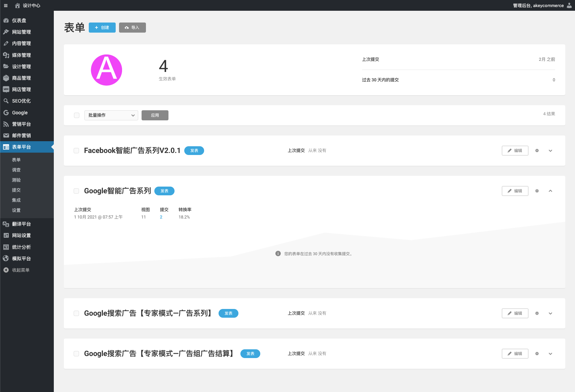This screenshot has width=575, height=392.
Task: Click the 设计管理 folder icon
Action: click(6, 67)
